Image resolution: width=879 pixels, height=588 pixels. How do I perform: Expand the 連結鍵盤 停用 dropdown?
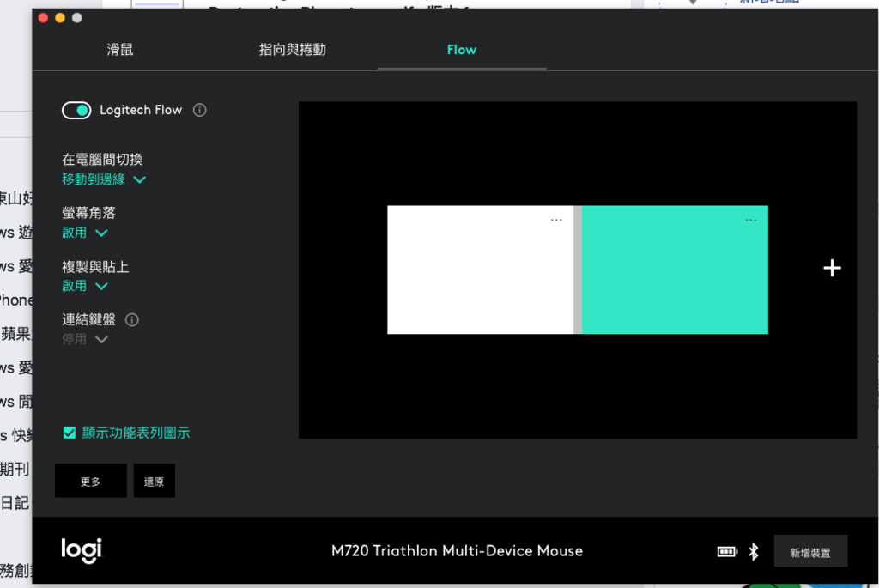(x=85, y=339)
